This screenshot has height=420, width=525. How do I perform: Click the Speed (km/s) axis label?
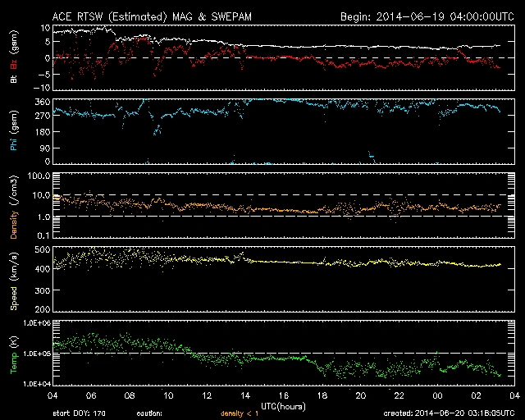coord(12,280)
